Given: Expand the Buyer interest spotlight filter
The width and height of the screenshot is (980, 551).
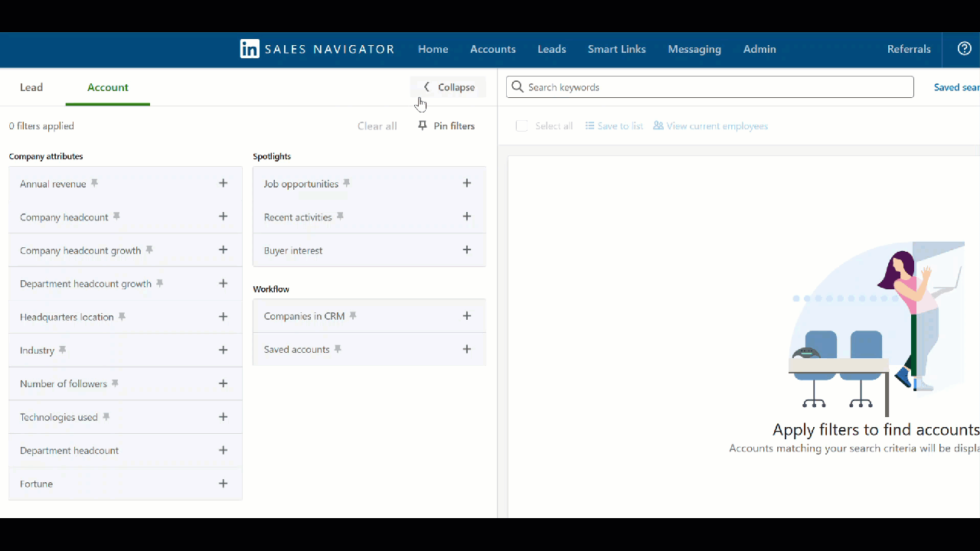Looking at the screenshot, I should pos(467,249).
